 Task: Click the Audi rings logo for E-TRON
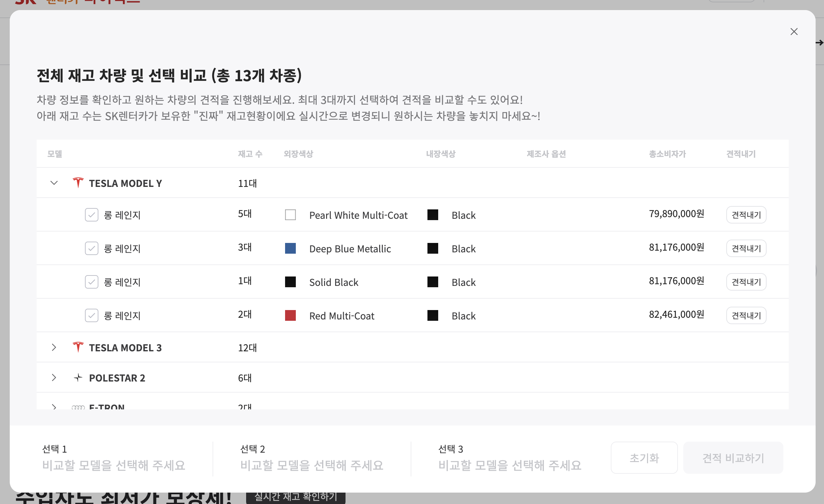point(78,407)
